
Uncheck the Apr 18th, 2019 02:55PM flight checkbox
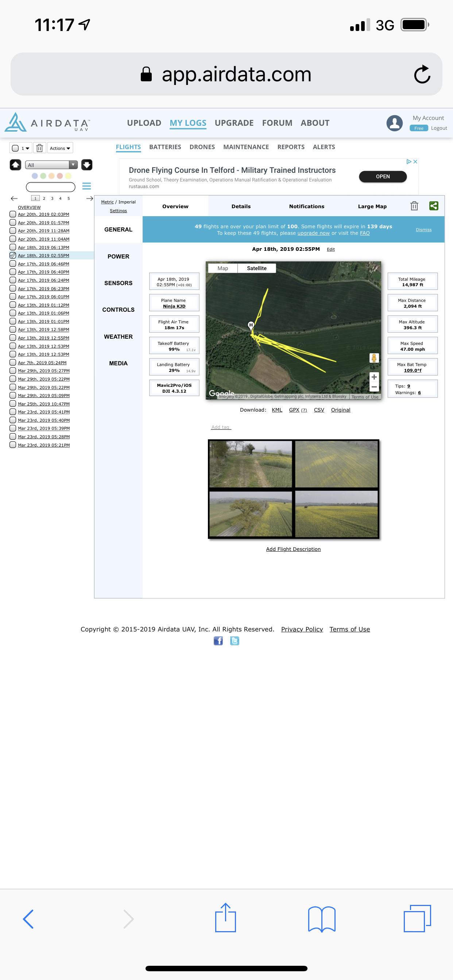pos(13,255)
